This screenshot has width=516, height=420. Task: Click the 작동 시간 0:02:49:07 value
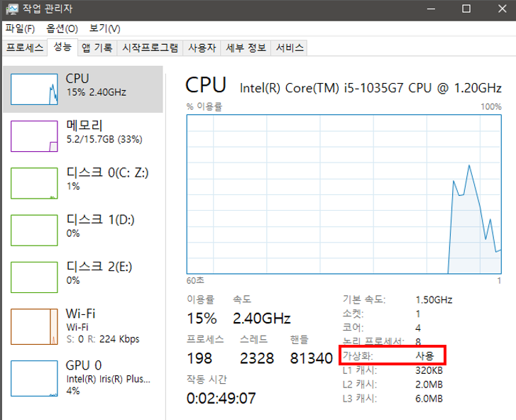[221, 398]
